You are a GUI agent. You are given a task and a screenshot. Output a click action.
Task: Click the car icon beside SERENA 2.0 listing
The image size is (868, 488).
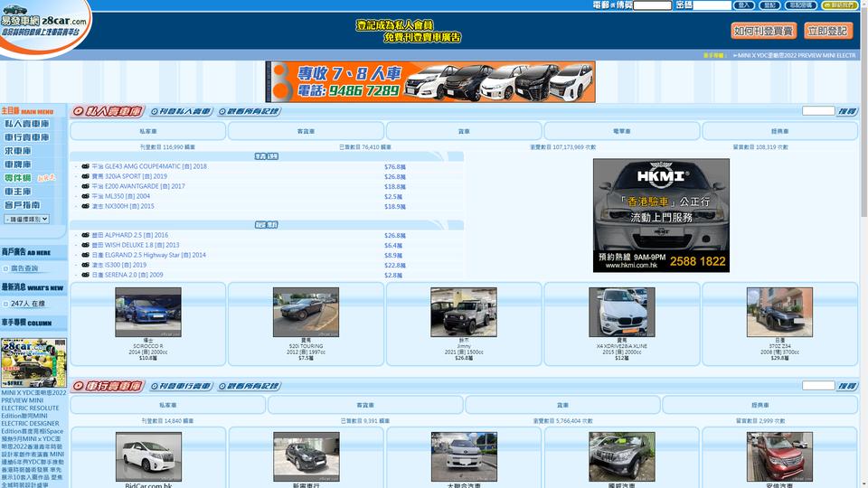pos(85,275)
